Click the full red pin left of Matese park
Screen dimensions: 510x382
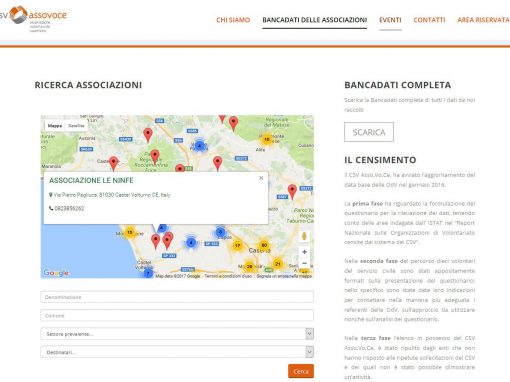point(233,124)
